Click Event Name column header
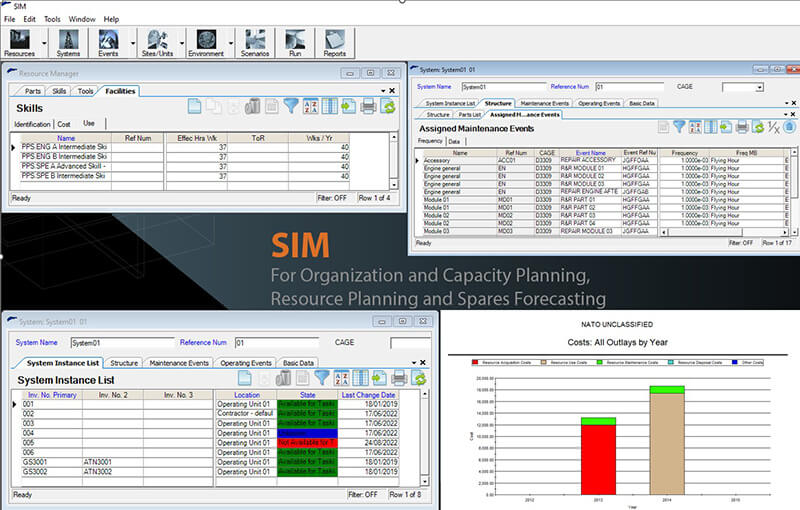This screenshot has height=510, width=800. click(590, 152)
